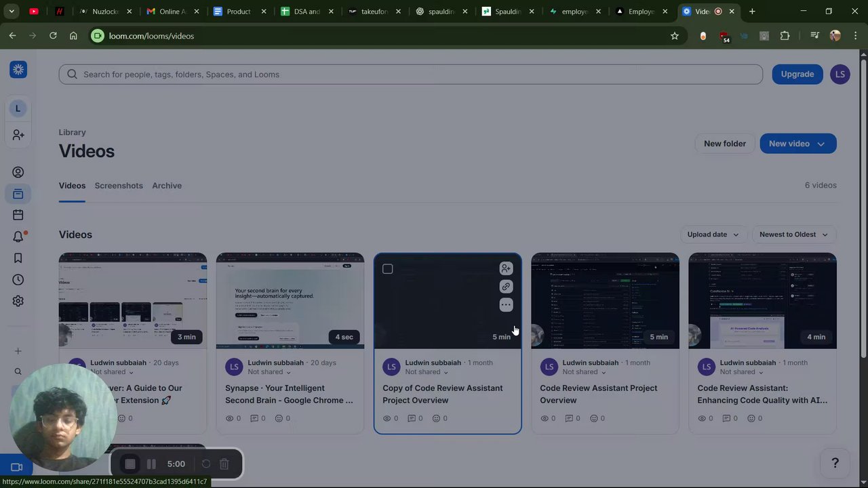The height and width of the screenshot is (488, 868).
Task: Click the extension icon with 54 badge
Action: (x=724, y=37)
